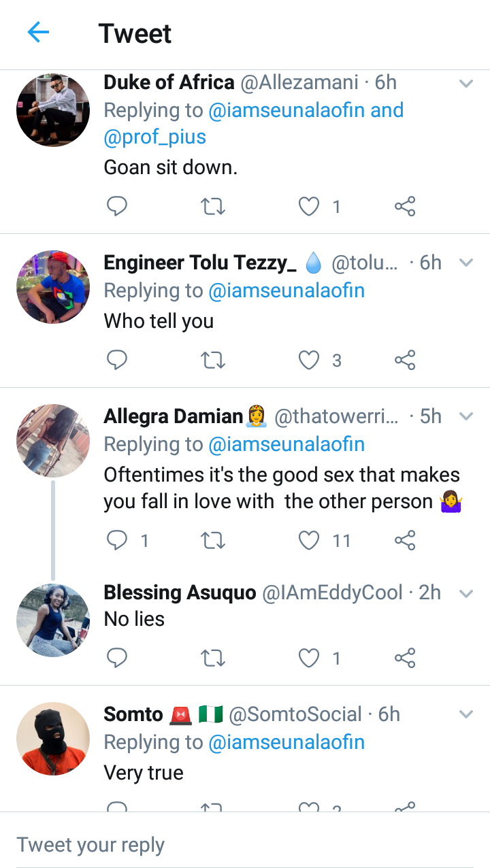Open the @prof_pius profile link

155,137
